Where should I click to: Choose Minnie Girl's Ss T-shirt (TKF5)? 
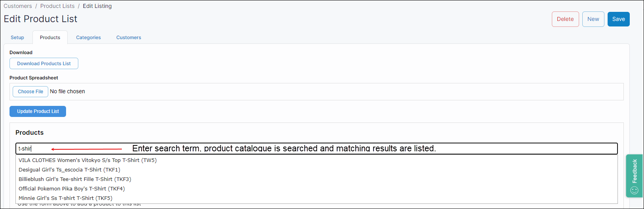click(x=66, y=198)
